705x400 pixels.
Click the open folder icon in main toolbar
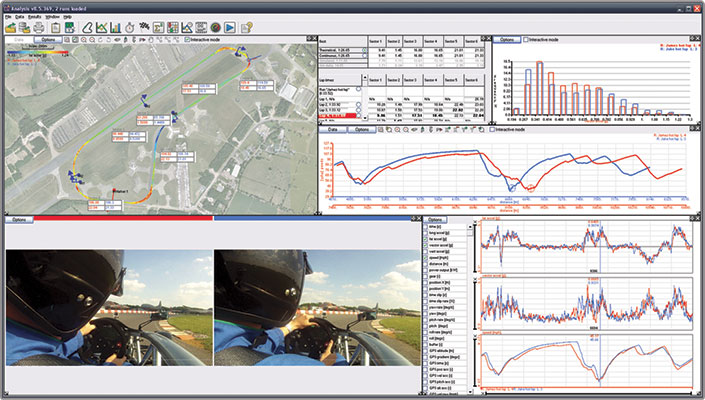tap(10, 27)
